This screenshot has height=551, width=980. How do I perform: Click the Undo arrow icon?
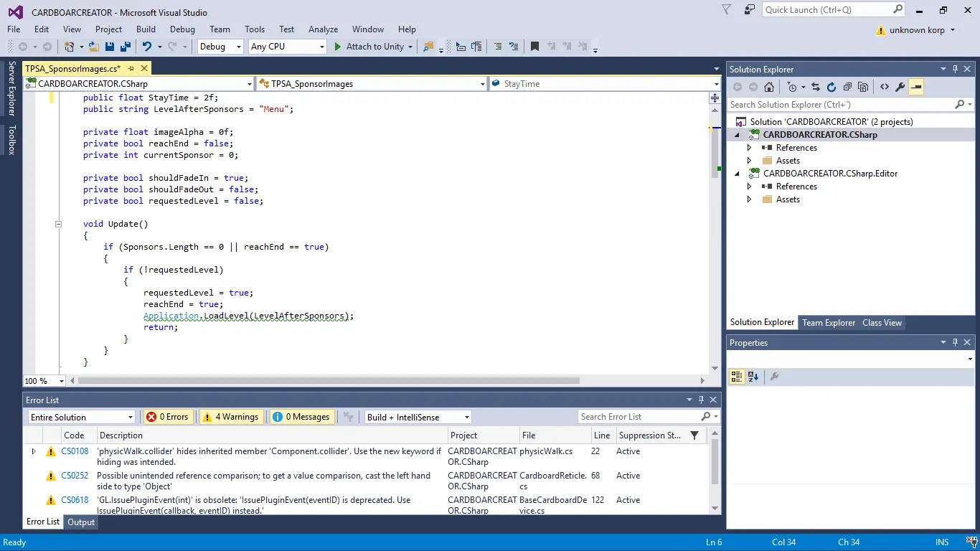pyautogui.click(x=146, y=47)
